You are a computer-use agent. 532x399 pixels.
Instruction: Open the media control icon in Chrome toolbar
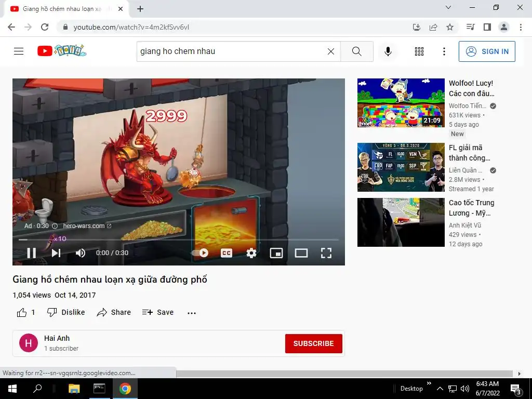pyautogui.click(x=470, y=27)
